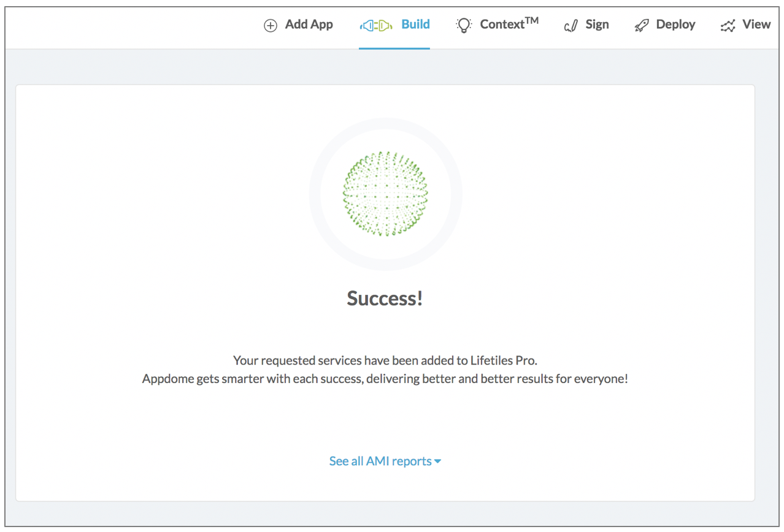Open the Deploy tab label
The image size is (784, 532).
675,25
